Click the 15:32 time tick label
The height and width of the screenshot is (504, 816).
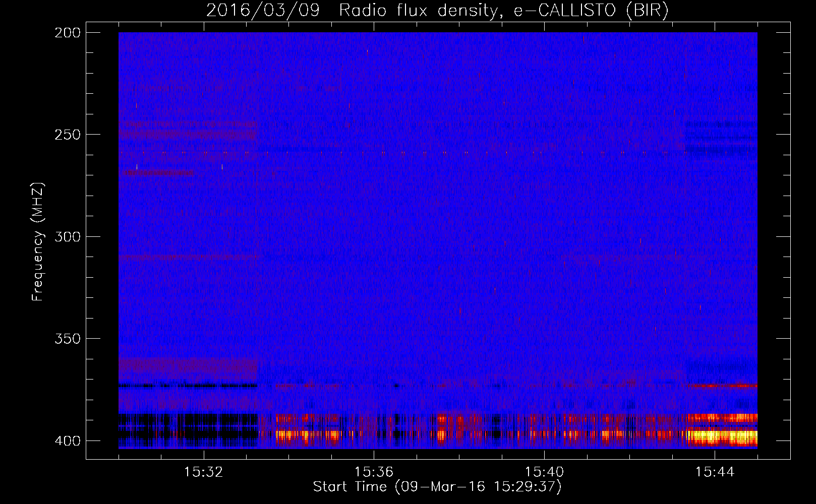[x=204, y=472]
